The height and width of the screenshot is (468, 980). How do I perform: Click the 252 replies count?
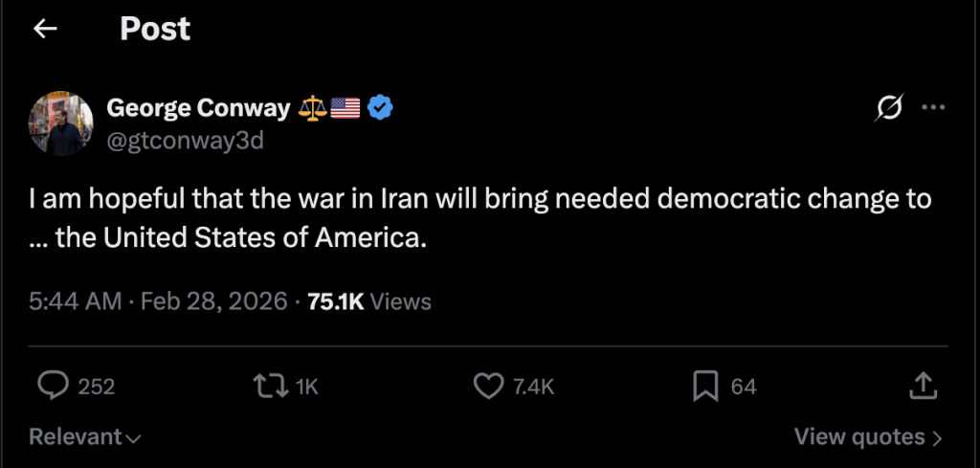coord(97,387)
